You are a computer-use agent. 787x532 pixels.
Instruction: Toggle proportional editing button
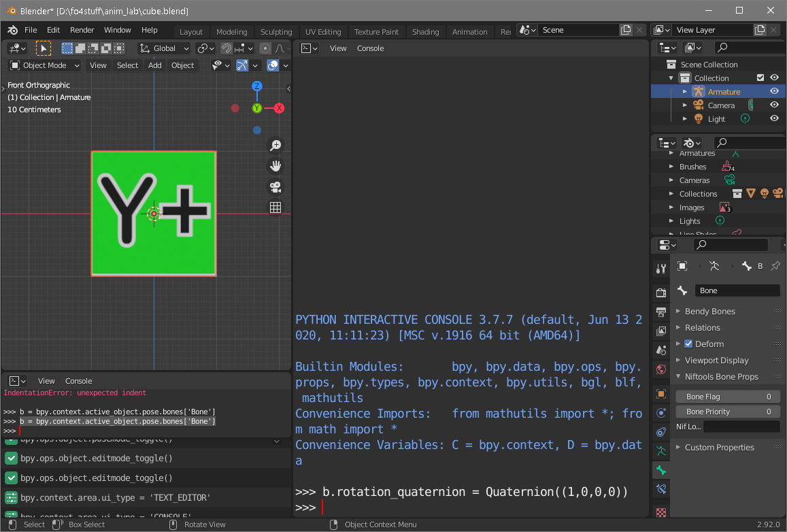(x=265, y=48)
